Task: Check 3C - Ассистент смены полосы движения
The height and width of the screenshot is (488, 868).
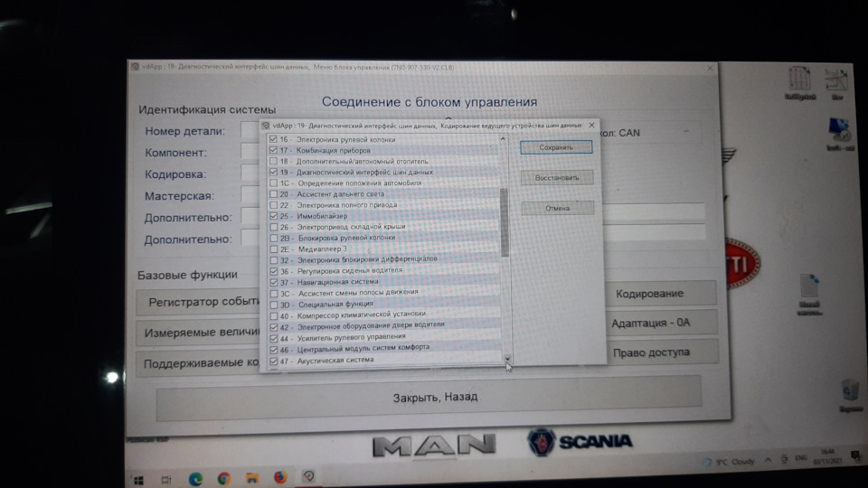Action: (x=273, y=293)
